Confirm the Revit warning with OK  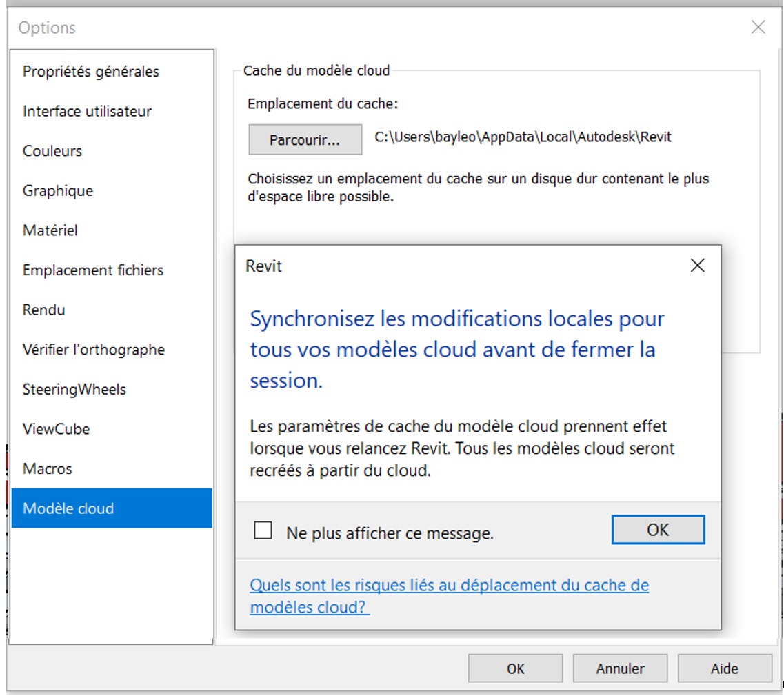pos(658,530)
